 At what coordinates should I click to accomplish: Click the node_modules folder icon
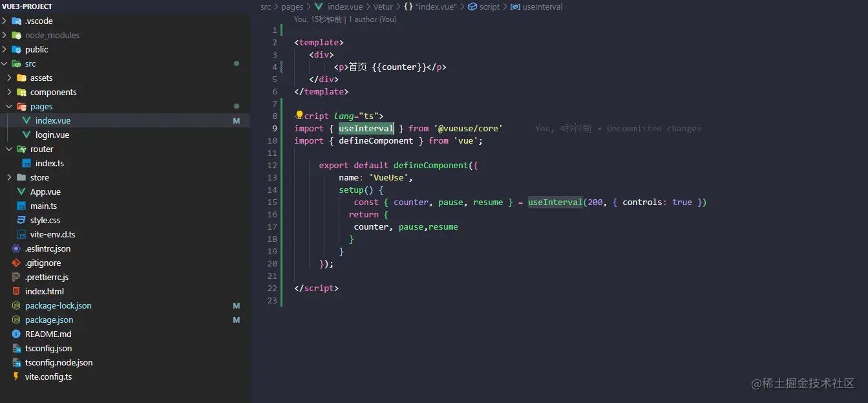click(16, 35)
